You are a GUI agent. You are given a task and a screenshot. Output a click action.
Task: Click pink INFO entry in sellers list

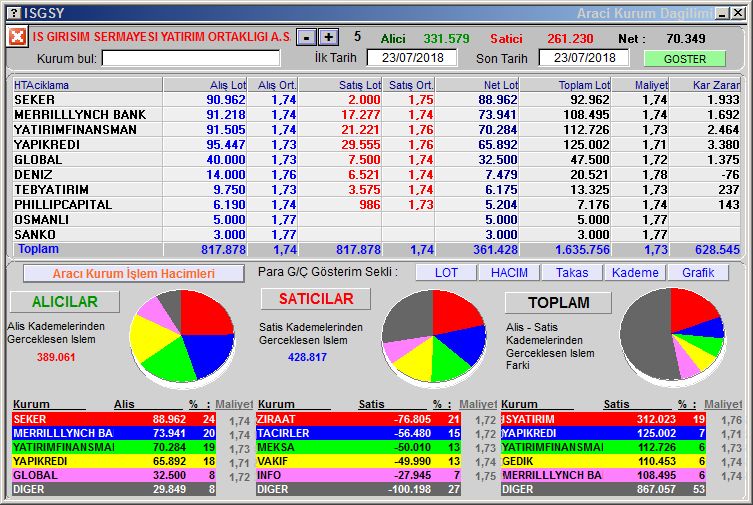click(x=358, y=475)
